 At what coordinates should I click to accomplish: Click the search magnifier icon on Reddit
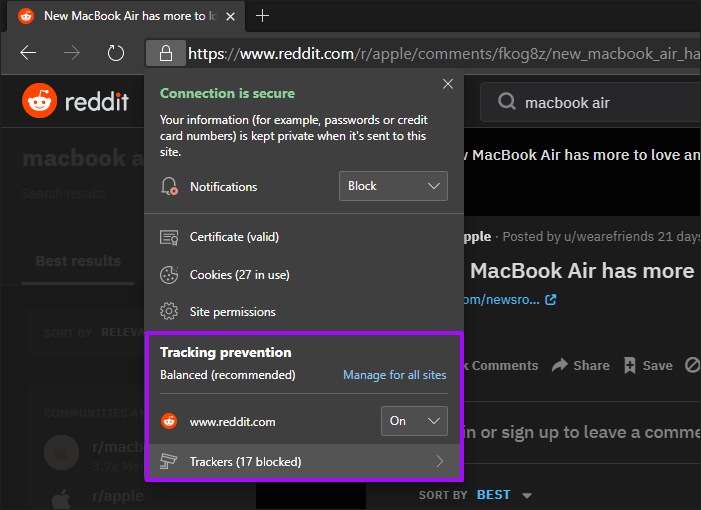click(x=507, y=102)
